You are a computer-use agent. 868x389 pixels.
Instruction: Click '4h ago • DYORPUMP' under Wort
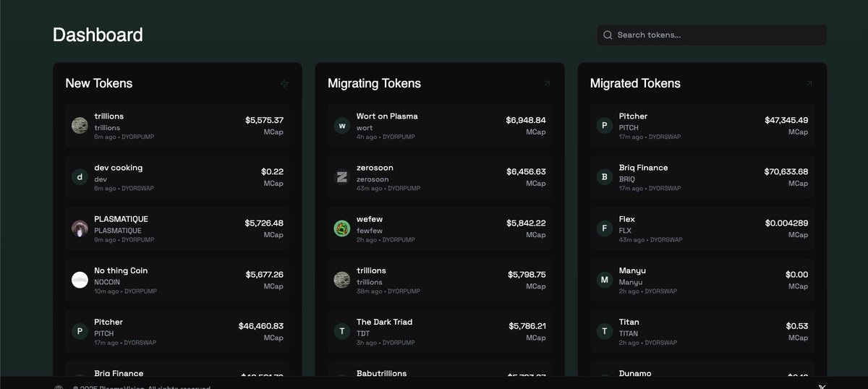coord(386,137)
